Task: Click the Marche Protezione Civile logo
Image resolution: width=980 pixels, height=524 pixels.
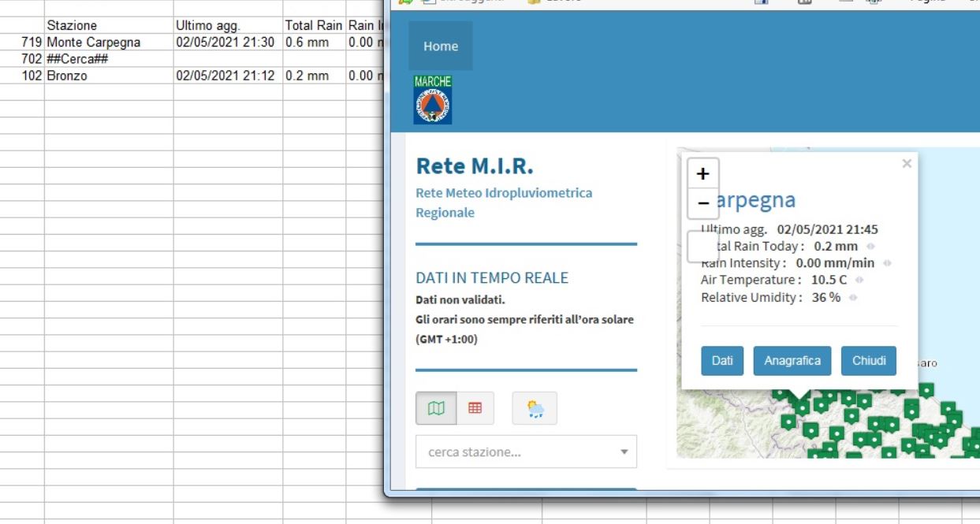Action: tap(433, 99)
